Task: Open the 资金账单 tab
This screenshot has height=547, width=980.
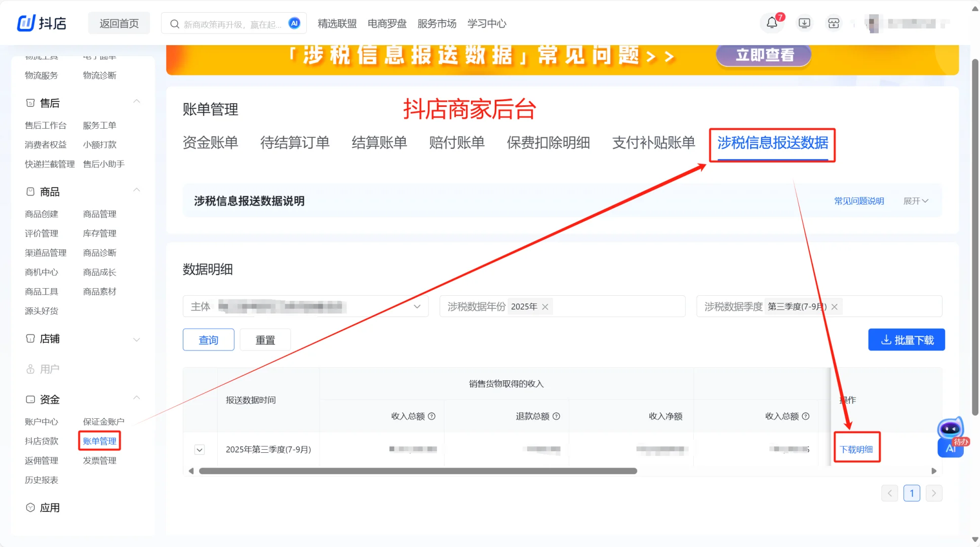Action: tap(210, 143)
